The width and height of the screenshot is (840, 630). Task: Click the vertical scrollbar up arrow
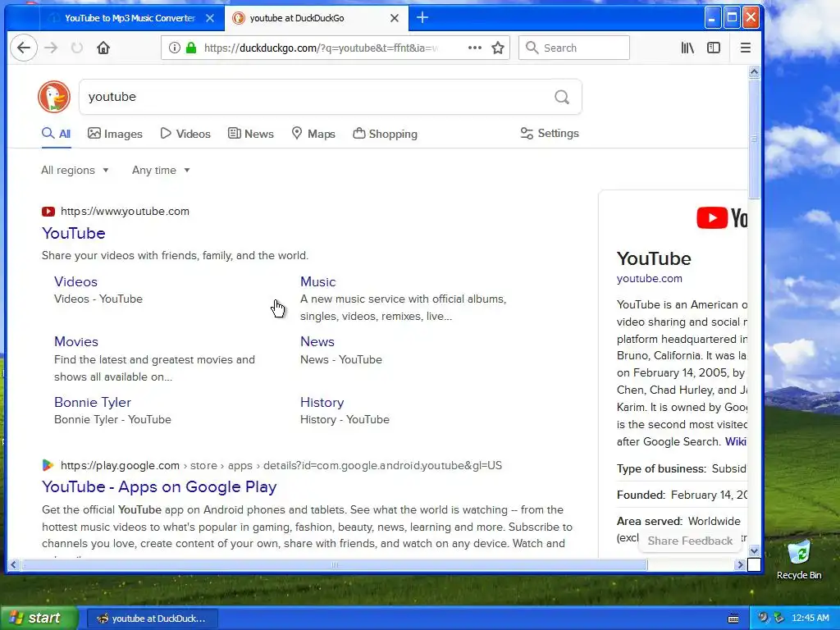[755, 72]
